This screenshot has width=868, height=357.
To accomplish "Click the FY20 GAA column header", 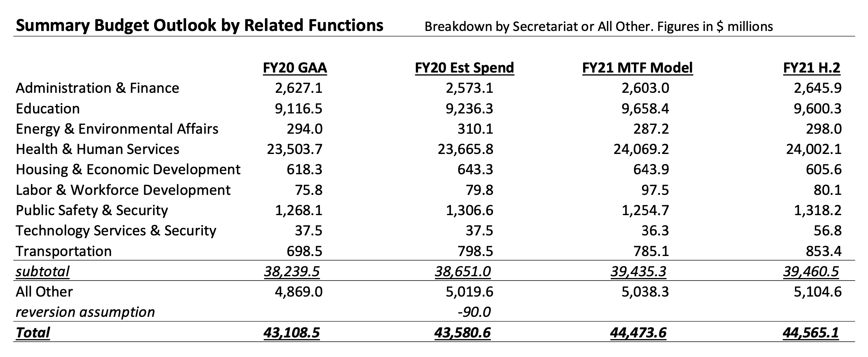I will click(295, 68).
